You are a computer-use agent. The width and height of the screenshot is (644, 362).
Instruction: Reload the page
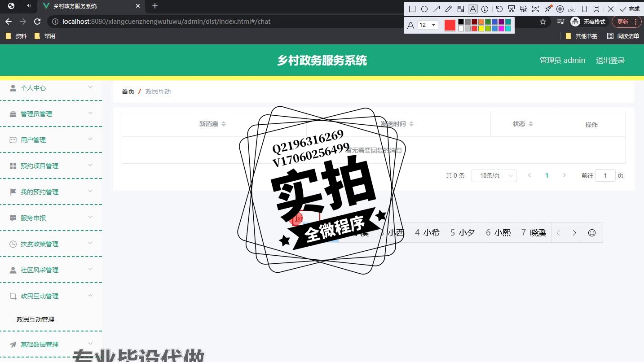point(38,22)
